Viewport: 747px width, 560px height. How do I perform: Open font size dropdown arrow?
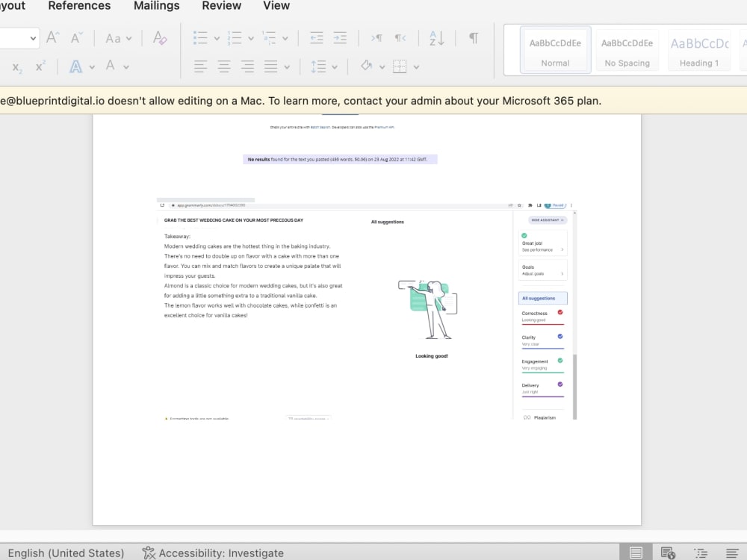33,38
